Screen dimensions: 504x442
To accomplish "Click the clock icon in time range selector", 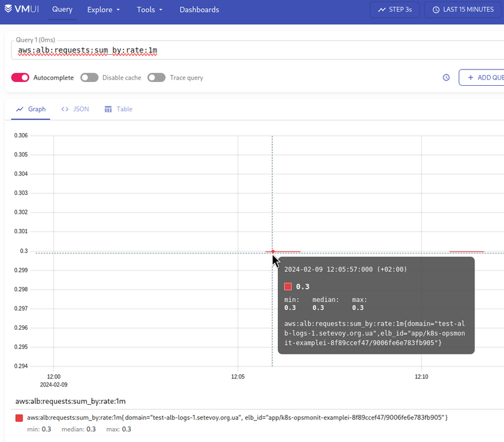I will click(x=436, y=9).
